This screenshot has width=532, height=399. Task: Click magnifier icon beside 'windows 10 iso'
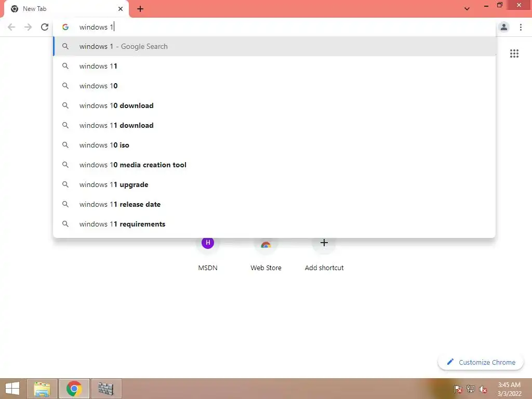pyautogui.click(x=65, y=145)
